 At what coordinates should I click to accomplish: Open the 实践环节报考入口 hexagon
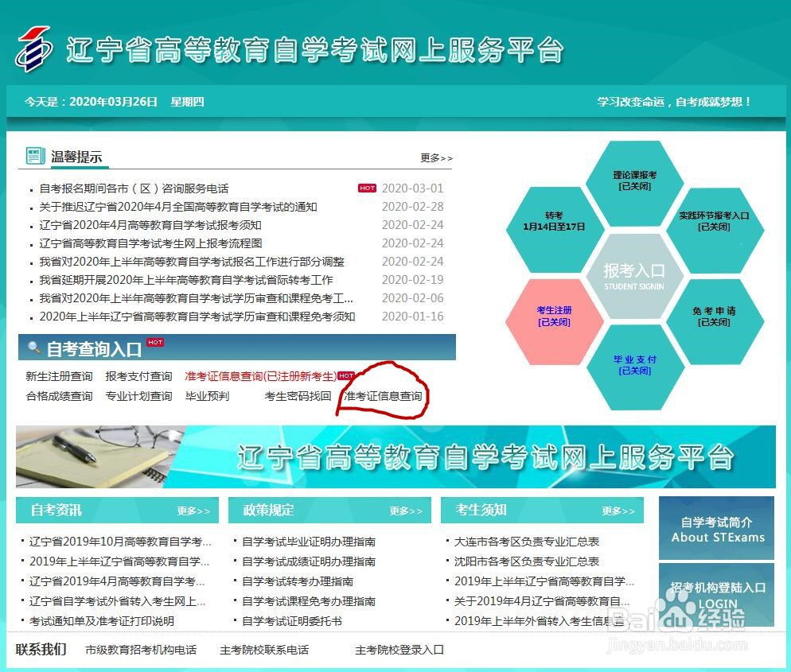(x=715, y=229)
